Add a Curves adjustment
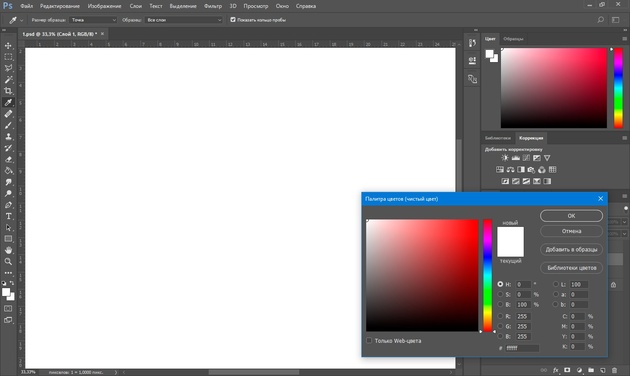Image resolution: width=630 pixels, height=376 pixels. point(526,158)
